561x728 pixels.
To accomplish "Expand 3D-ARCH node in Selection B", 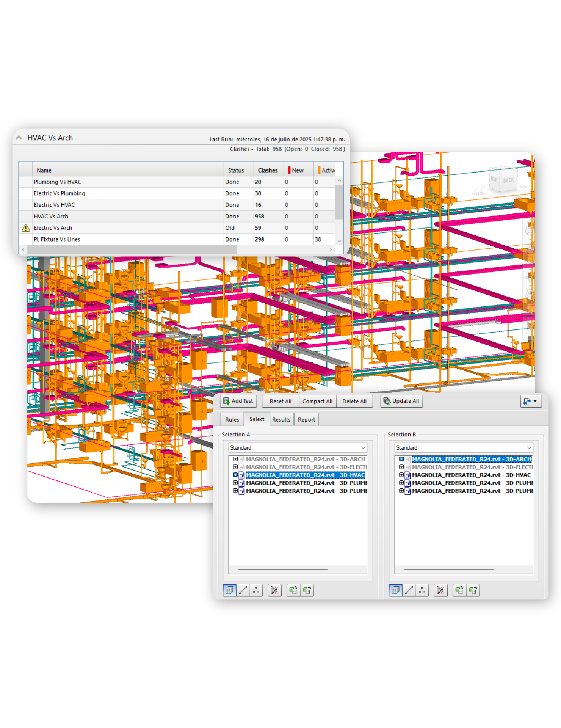I will pyautogui.click(x=401, y=459).
